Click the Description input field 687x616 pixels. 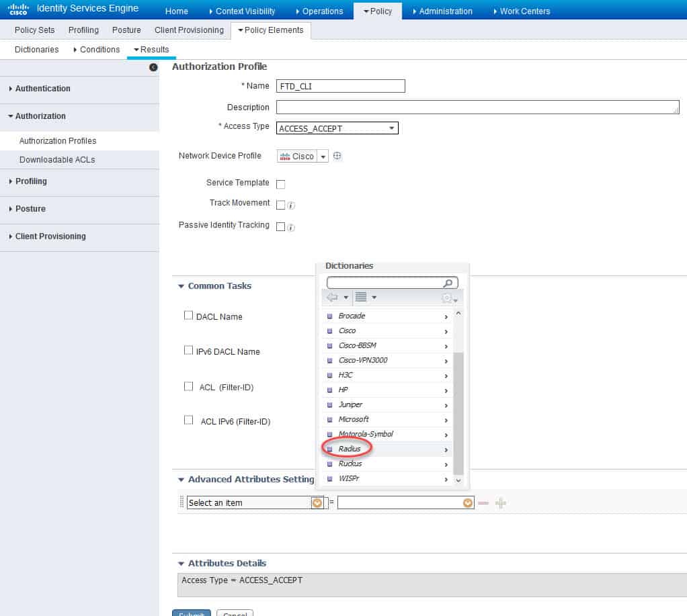pos(477,107)
